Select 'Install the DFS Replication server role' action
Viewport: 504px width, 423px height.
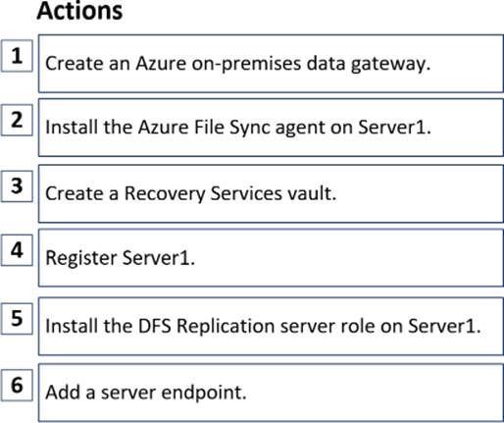tap(271, 326)
